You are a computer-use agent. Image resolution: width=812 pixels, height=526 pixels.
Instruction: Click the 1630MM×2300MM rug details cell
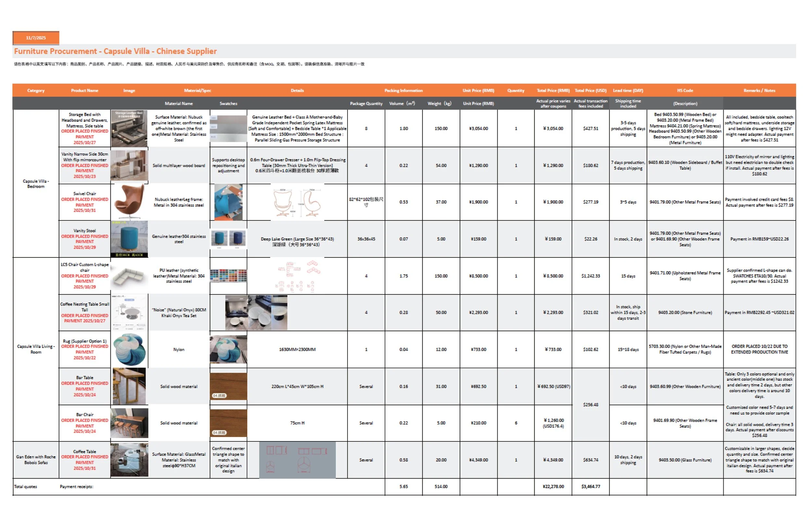(x=297, y=349)
